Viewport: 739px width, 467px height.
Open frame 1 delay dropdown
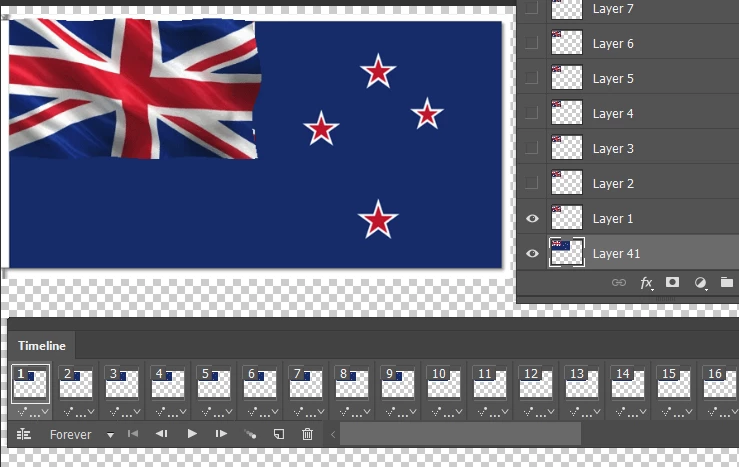point(32,412)
